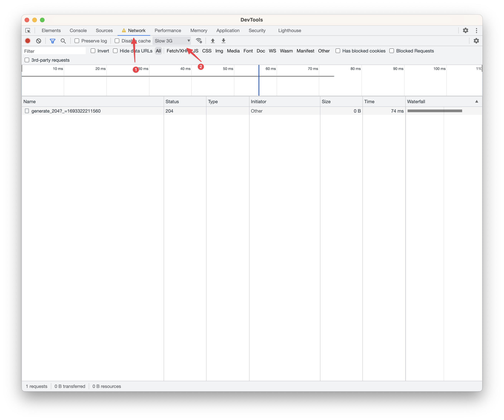Open DevTools three-dot customize menu

(x=476, y=31)
